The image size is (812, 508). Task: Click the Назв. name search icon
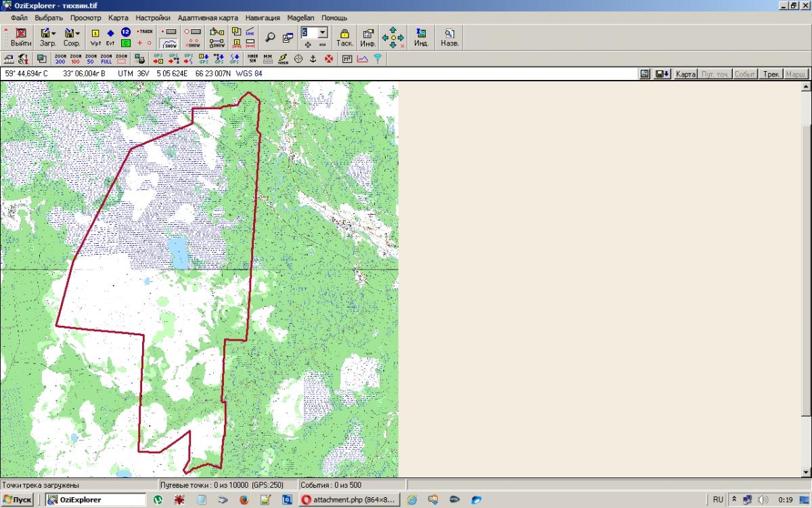(449, 37)
